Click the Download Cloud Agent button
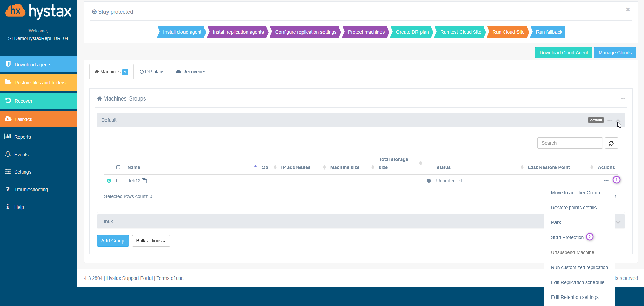The height and width of the screenshot is (306, 644). pos(563,53)
